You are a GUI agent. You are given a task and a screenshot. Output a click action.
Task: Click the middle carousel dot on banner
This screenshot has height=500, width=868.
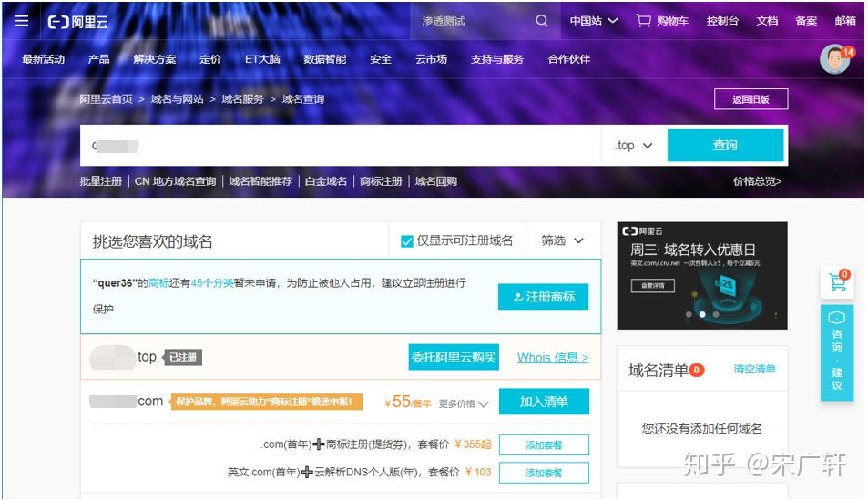coord(702,314)
